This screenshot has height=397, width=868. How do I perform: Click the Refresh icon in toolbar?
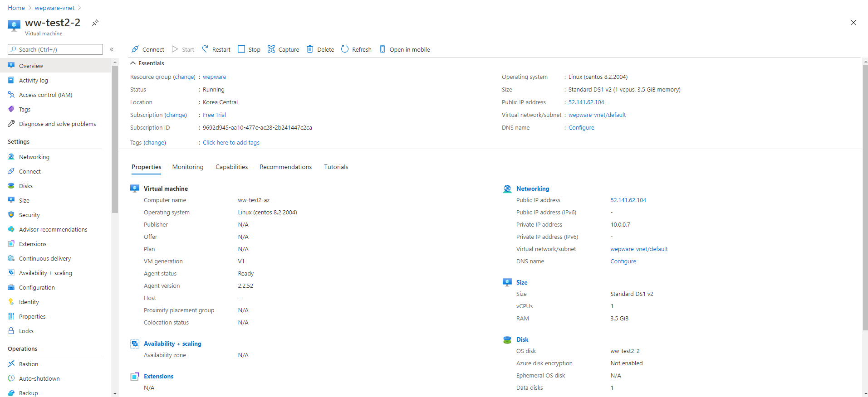[x=345, y=49]
